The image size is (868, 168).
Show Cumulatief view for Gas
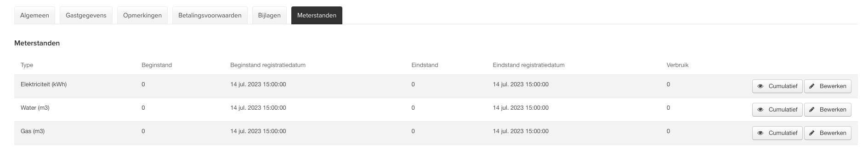[x=777, y=133]
